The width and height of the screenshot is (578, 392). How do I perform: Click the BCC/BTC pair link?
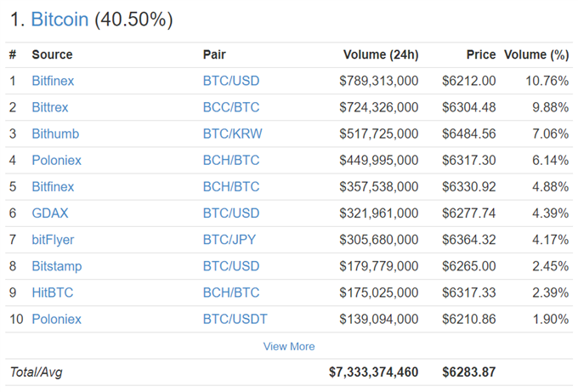pos(231,107)
